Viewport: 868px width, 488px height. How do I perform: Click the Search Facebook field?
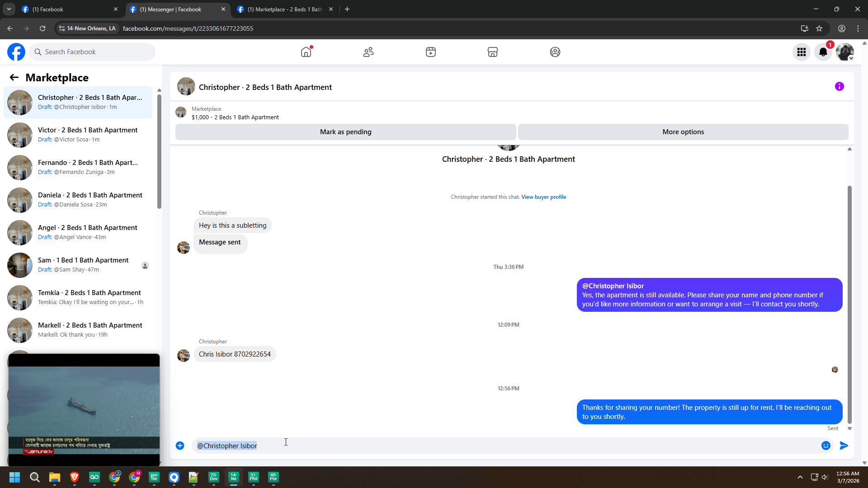coord(93,52)
